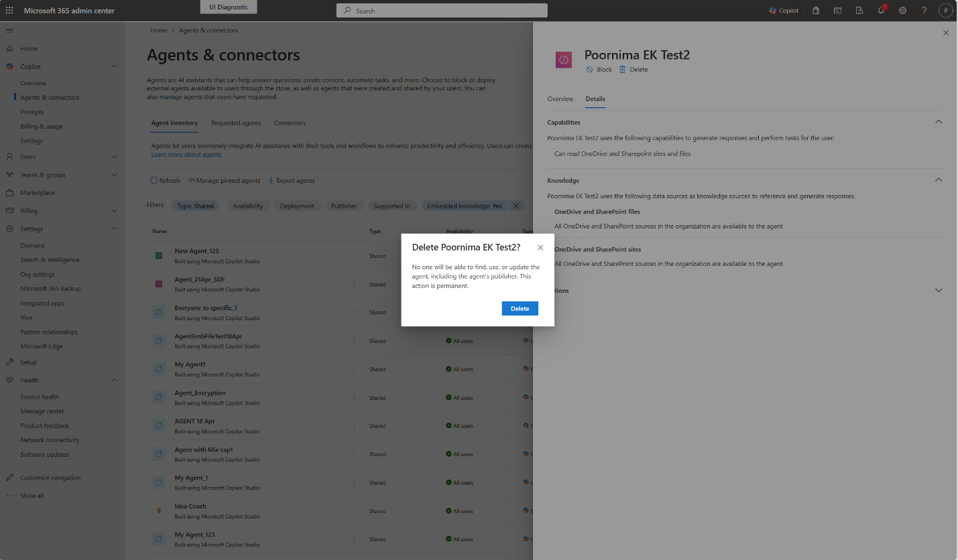This screenshot has height=560, width=958.
Task: Open the Deployment filter
Action: coord(297,206)
